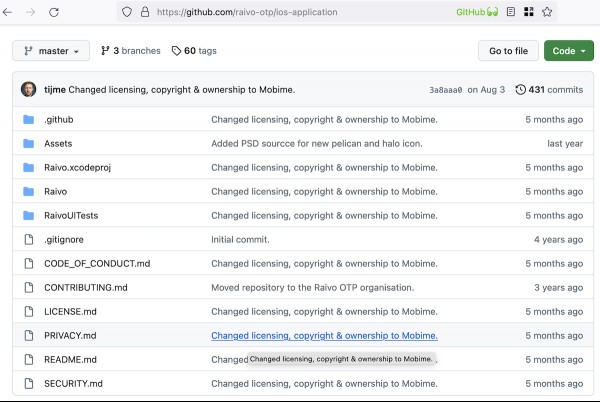Screen dimensions: 600x402
Task: Click the Go to file button
Action: coord(508,50)
